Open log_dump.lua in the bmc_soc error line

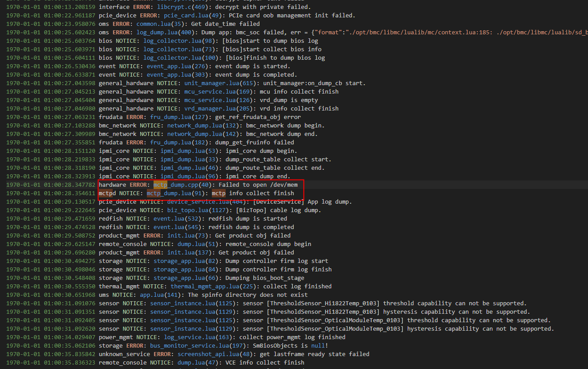point(158,33)
